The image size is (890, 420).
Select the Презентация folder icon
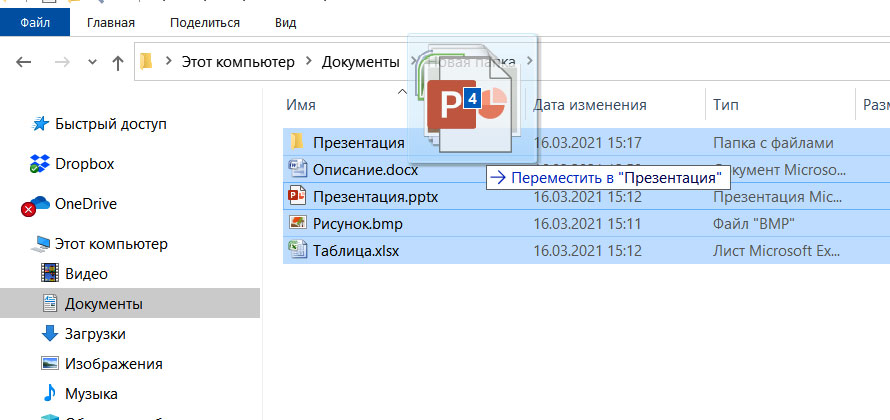coord(297,142)
